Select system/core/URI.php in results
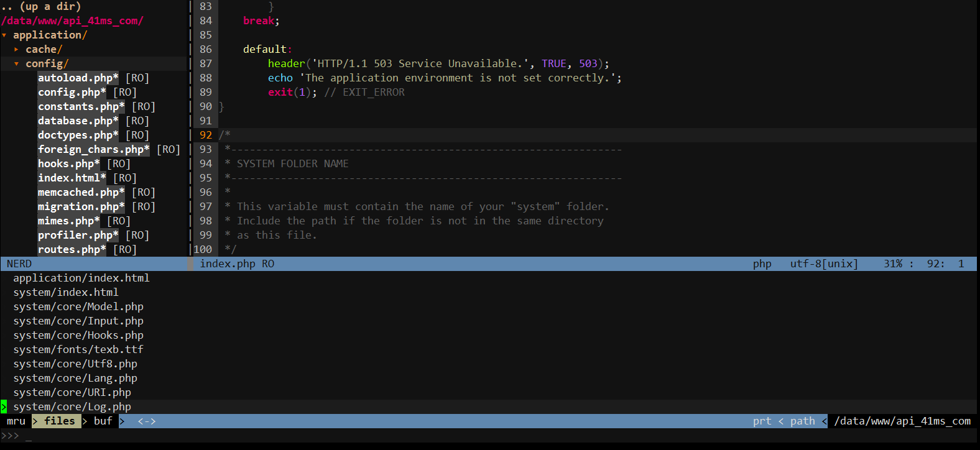This screenshot has height=450, width=980. point(72,393)
